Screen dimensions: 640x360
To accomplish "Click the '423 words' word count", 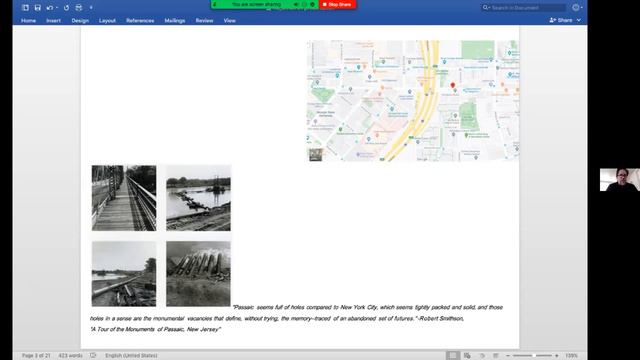I will click(70, 356).
